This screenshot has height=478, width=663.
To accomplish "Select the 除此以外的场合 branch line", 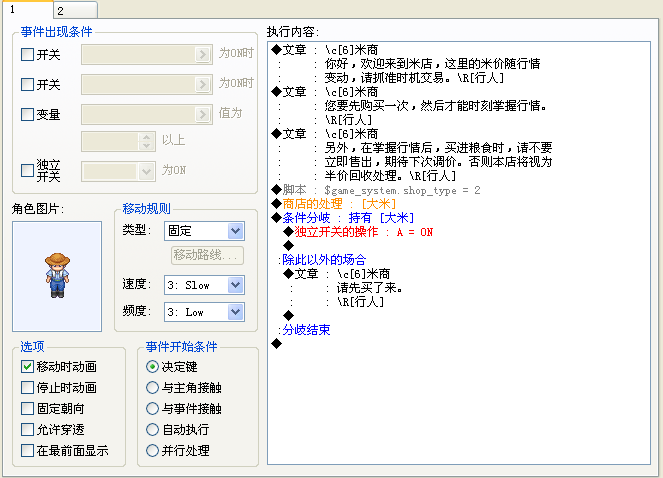I will point(322,260).
